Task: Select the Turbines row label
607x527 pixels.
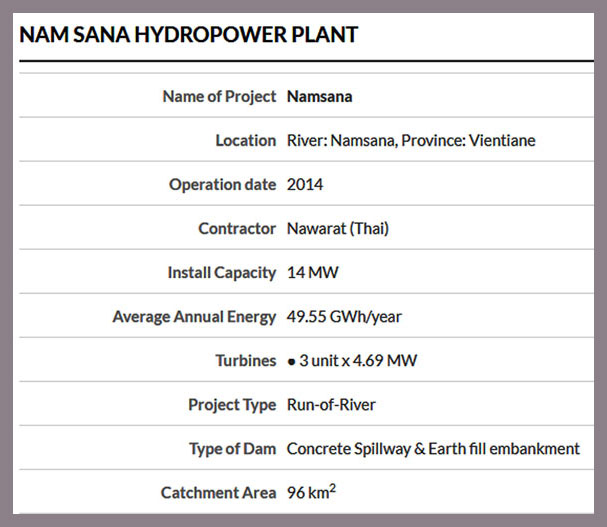Action: coord(245,360)
